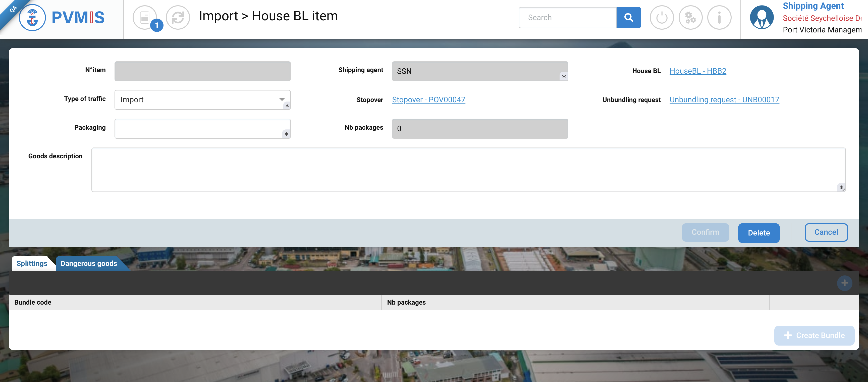Screen dimensions: 868x382
Task: Click the information icon in the header
Action: click(719, 18)
